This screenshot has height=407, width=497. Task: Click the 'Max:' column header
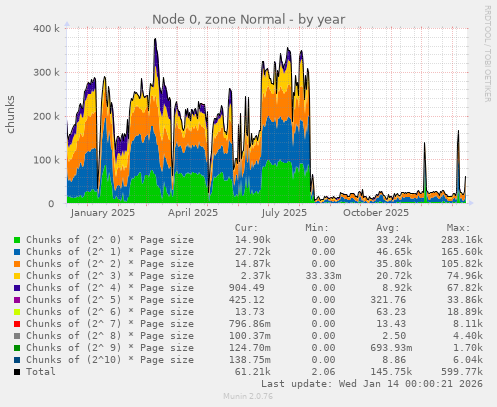click(x=458, y=228)
